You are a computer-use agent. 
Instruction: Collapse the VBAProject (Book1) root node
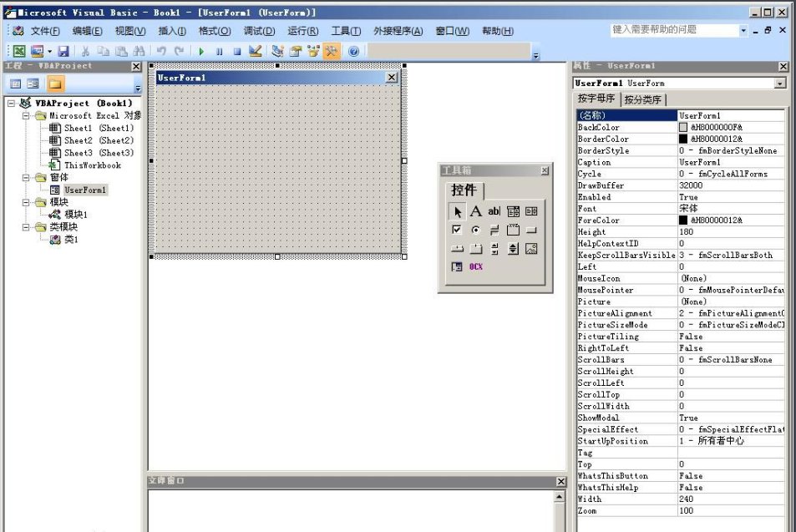point(12,104)
